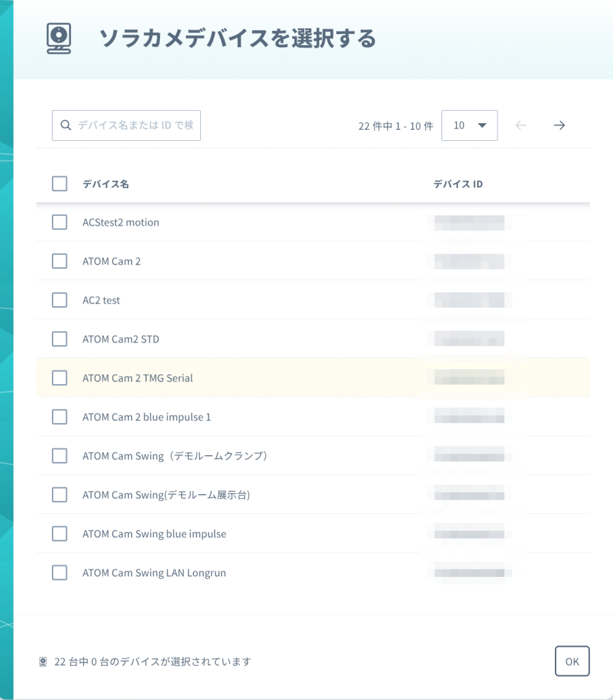Viewport: 613px width, 700px height.
Task: Click the previous page arrow
Action: point(521,125)
